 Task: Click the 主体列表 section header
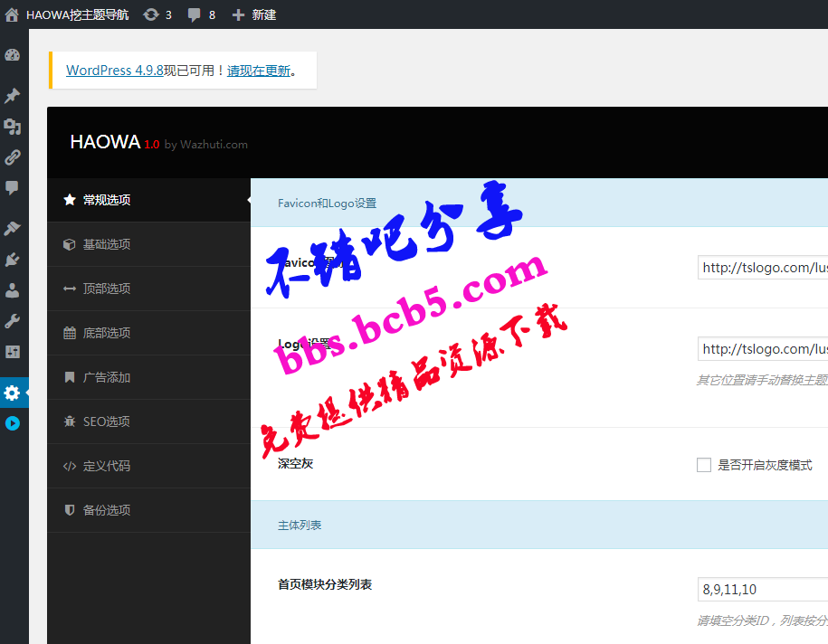[x=539, y=525]
